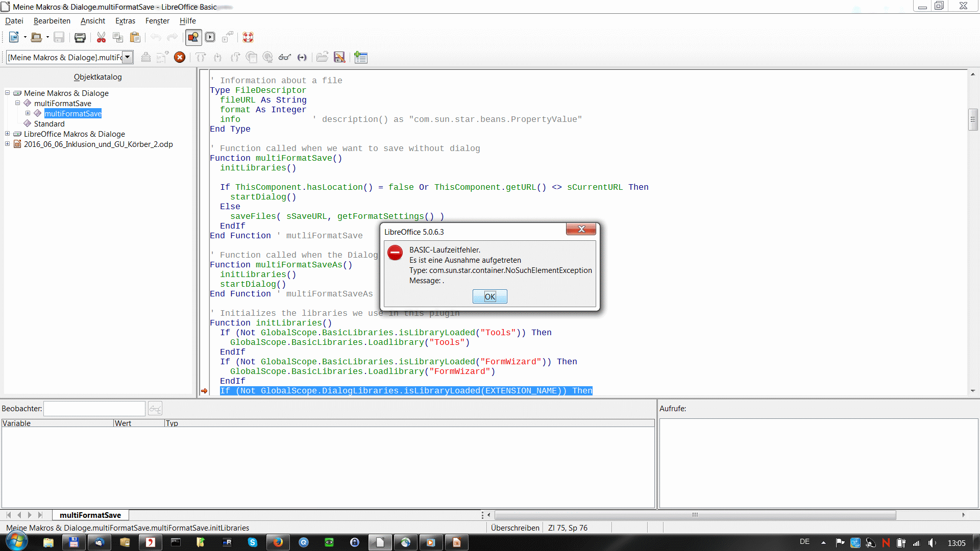Collapse the multiFormatSave library node
The height and width of the screenshot is (551, 980).
(x=17, y=103)
